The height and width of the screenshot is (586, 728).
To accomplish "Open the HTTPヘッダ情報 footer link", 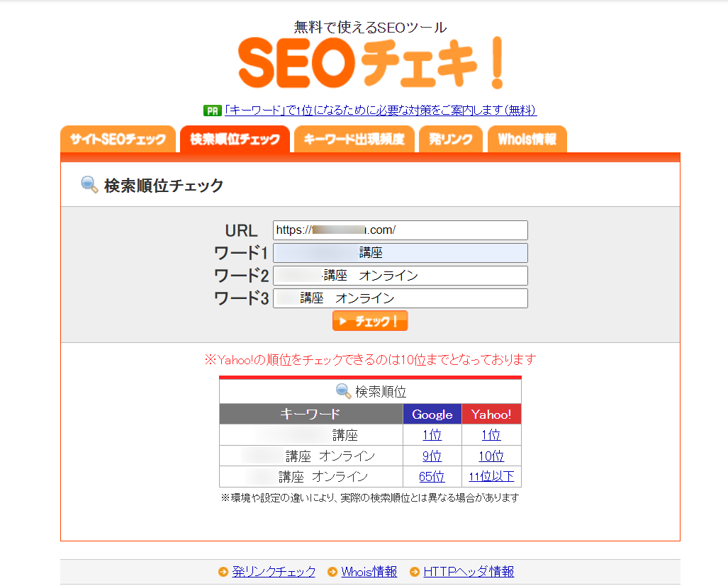I will pos(469,572).
